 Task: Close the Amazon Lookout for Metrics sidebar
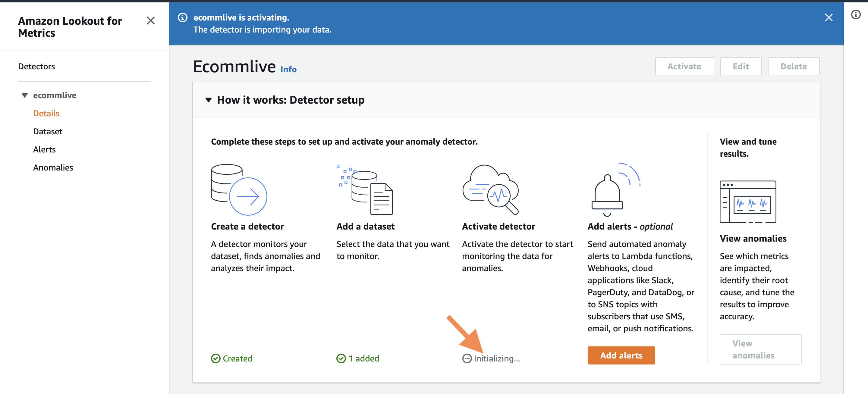point(151,20)
